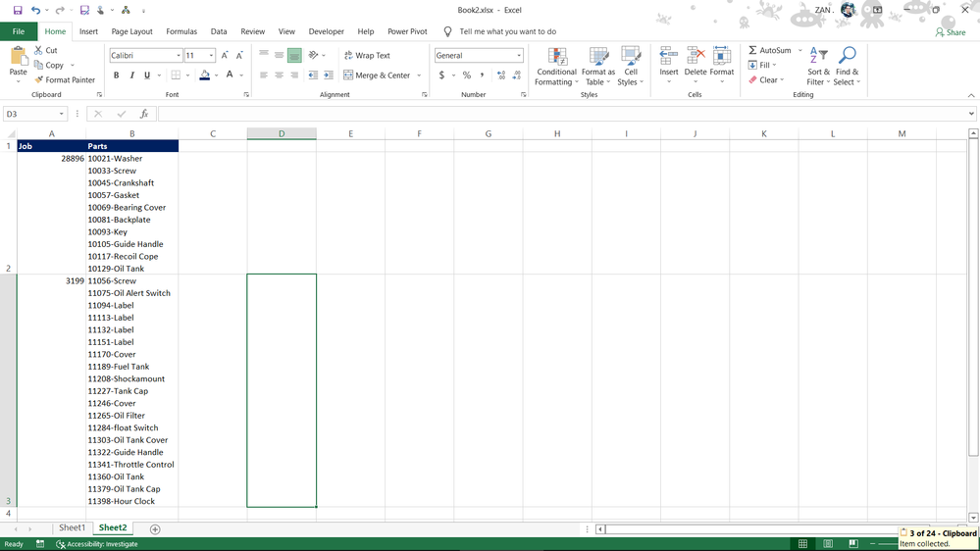Open the font size dropdown
This screenshot has width=980, height=551.
click(211, 56)
